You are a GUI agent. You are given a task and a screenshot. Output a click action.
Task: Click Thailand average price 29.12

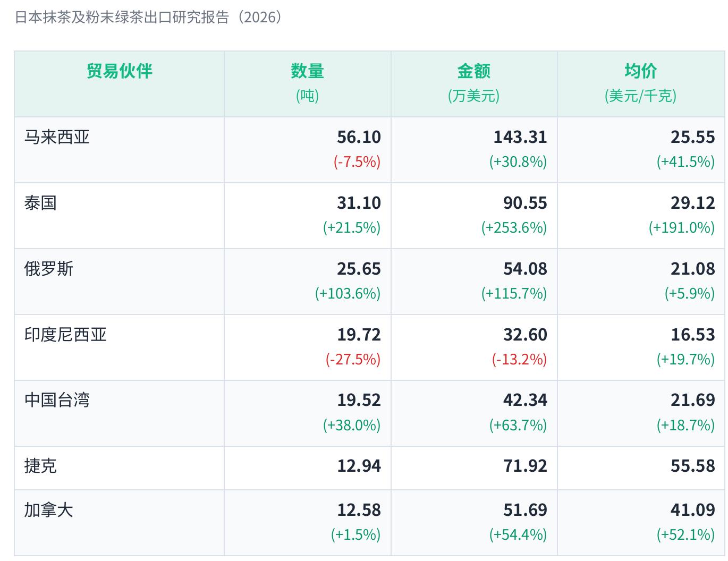693,203
